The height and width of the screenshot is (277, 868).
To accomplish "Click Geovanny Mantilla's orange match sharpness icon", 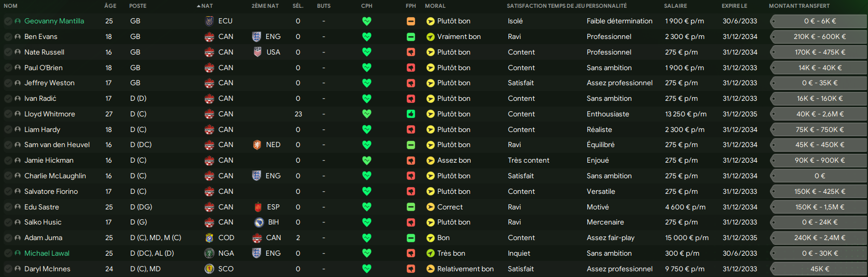I will tap(411, 21).
